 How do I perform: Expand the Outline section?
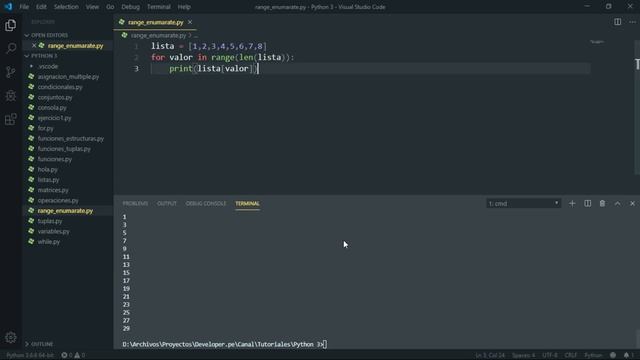click(x=67, y=344)
